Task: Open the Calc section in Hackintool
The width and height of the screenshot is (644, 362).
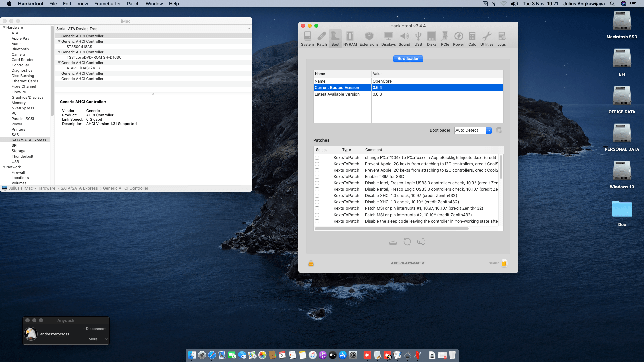Action: tap(472, 39)
